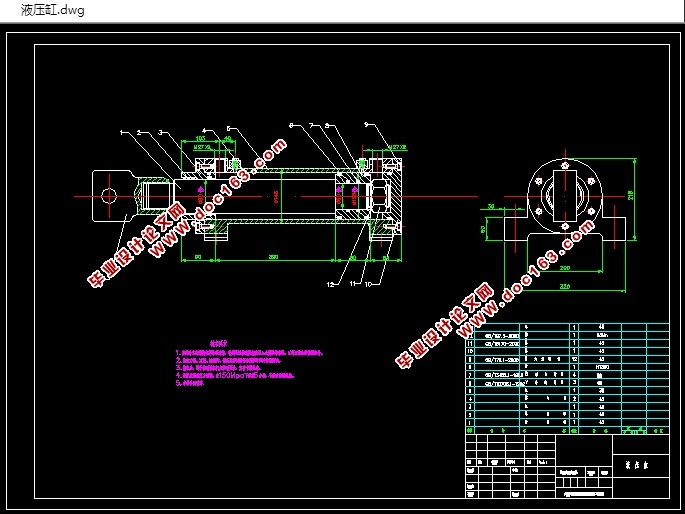Click the central rectangle in end view
The width and height of the screenshot is (685, 514).
(x=565, y=196)
